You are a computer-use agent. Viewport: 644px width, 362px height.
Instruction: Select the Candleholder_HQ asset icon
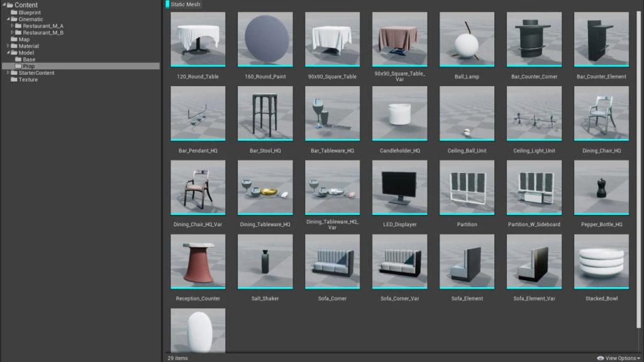399,113
